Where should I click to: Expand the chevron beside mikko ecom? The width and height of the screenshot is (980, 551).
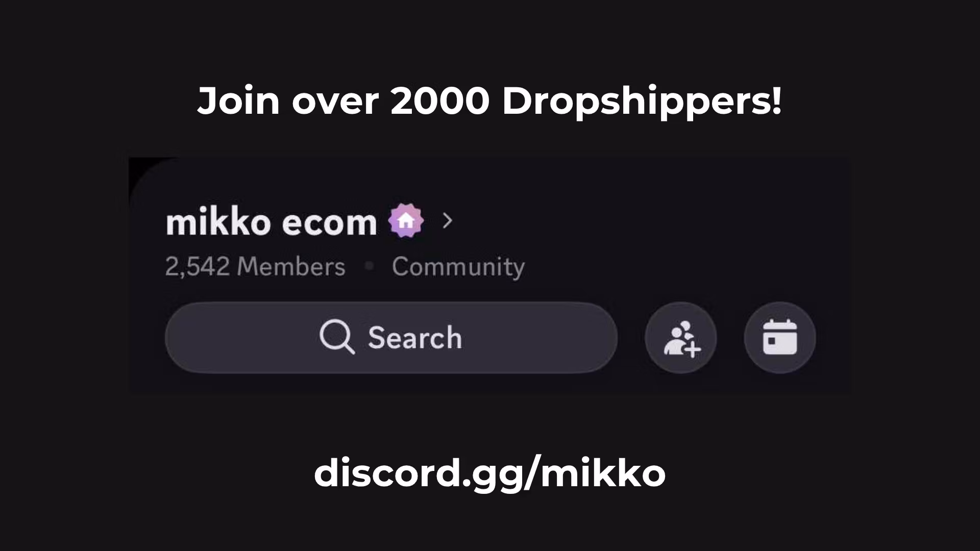[x=448, y=221]
